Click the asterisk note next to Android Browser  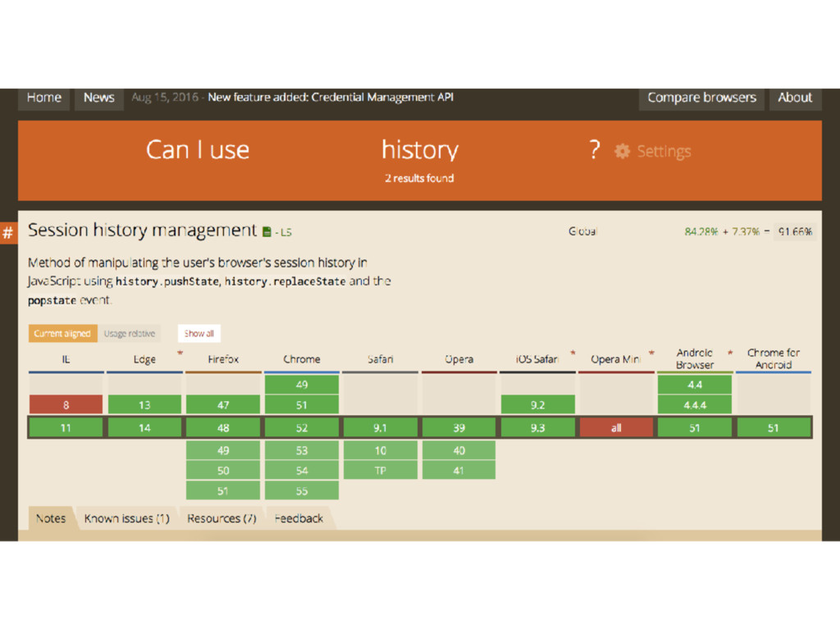(729, 353)
